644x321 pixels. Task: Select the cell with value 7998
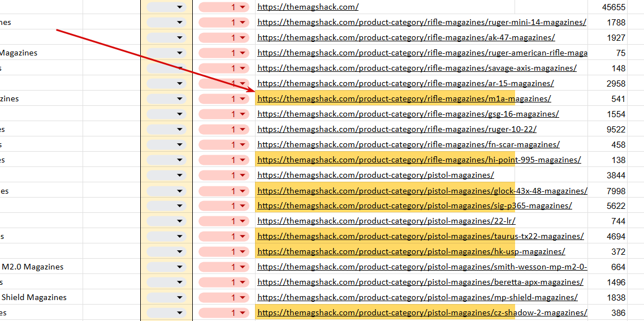point(607,190)
